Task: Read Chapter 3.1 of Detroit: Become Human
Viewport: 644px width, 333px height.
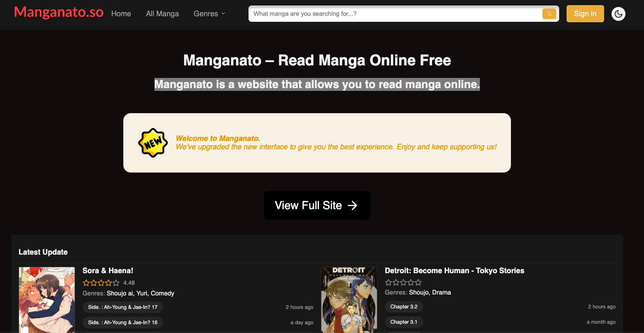Action: pos(404,322)
